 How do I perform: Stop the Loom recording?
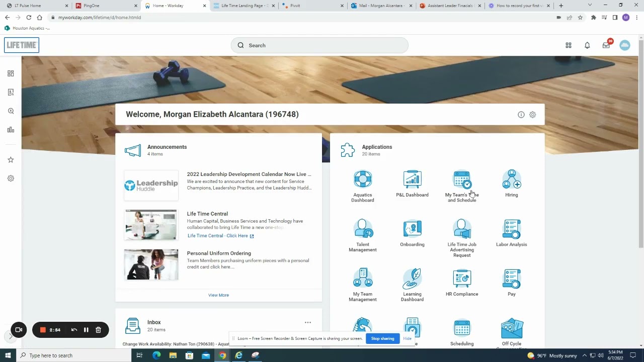click(43, 330)
